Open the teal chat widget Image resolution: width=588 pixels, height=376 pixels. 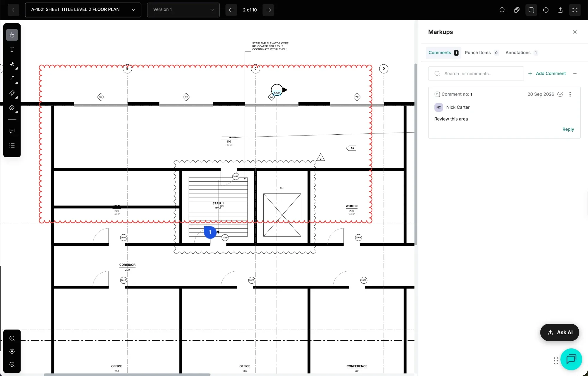pyautogui.click(x=571, y=359)
